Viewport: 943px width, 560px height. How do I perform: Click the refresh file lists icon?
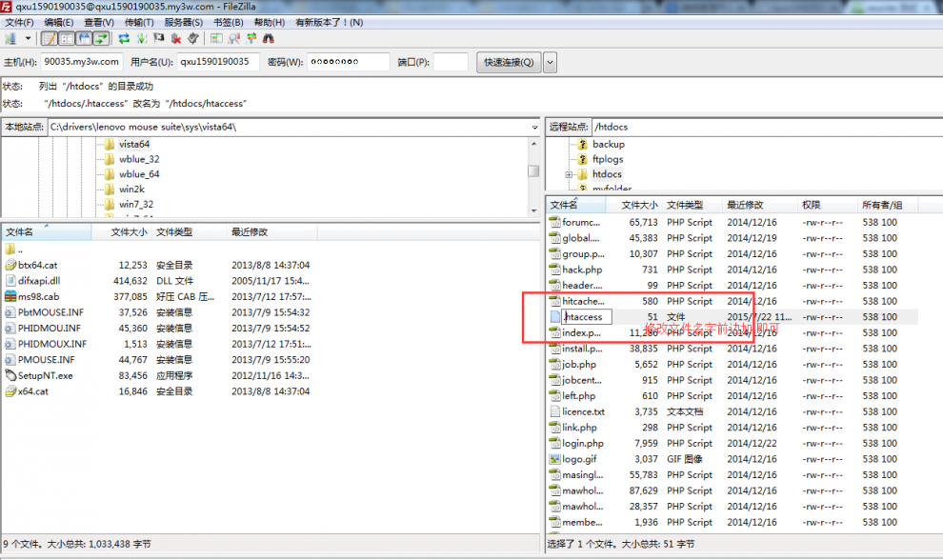click(x=124, y=38)
